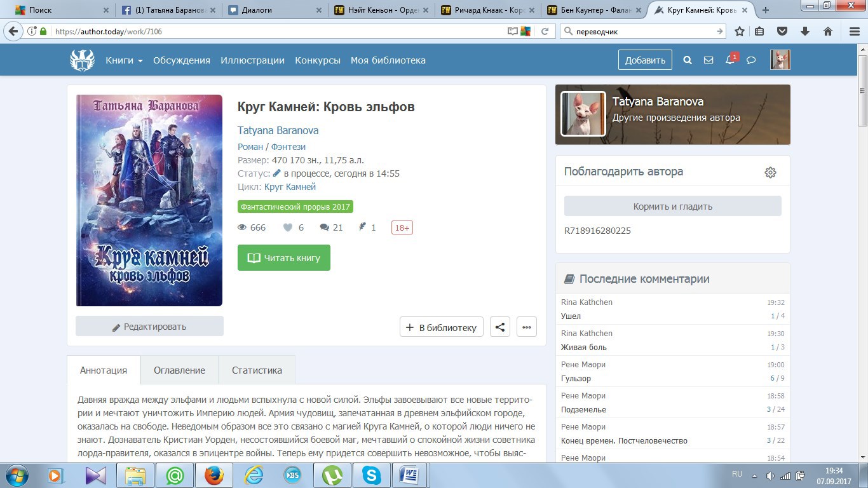Viewport: 868px width, 488px height.
Task: Open donation settings gear icon
Action: (770, 172)
